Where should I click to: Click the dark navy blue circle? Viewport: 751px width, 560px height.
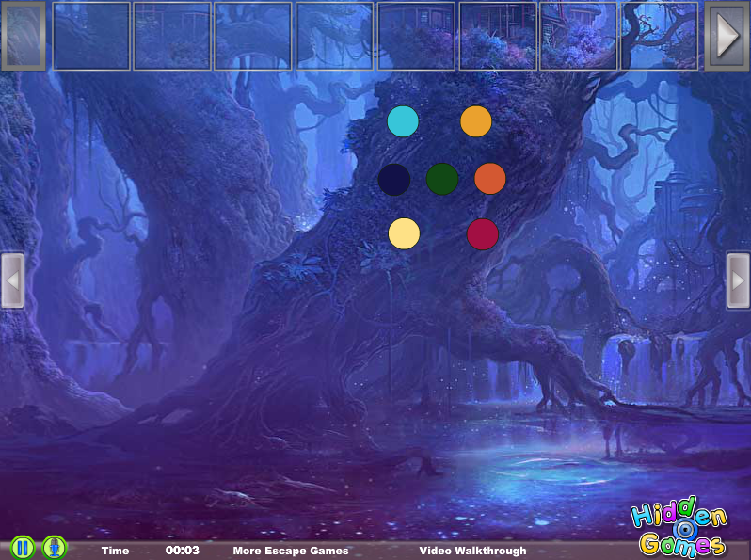pyautogui.click(x=394, y=179)
